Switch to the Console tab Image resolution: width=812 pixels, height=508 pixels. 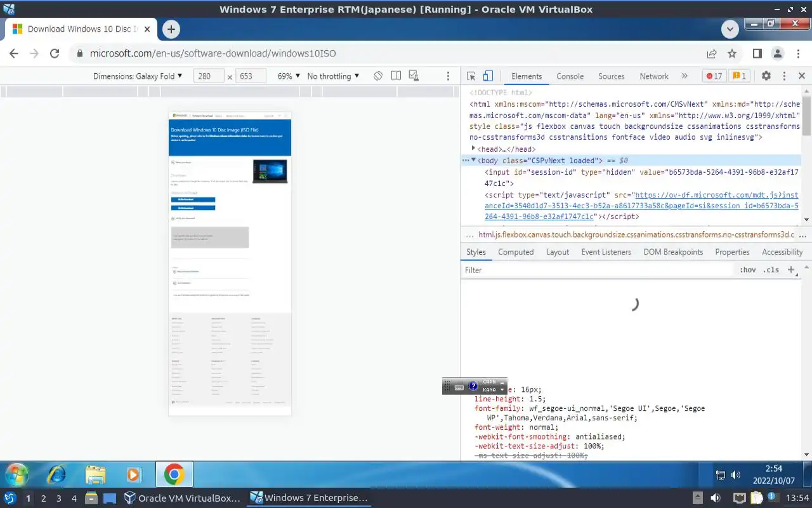570,76
